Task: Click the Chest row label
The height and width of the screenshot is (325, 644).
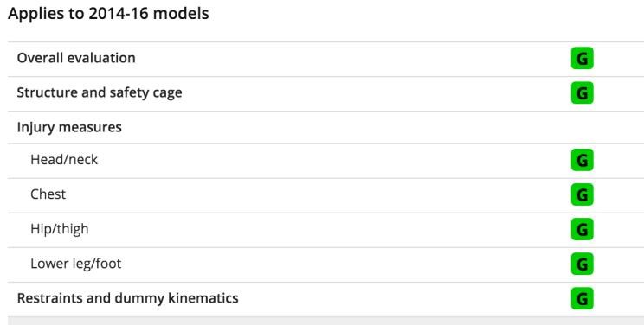Action: 48,194
